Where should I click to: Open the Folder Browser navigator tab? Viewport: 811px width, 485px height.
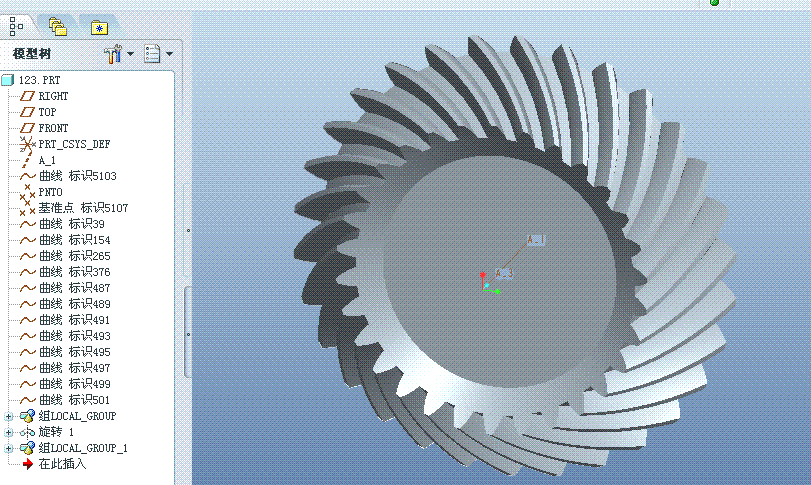click(58, 26)
